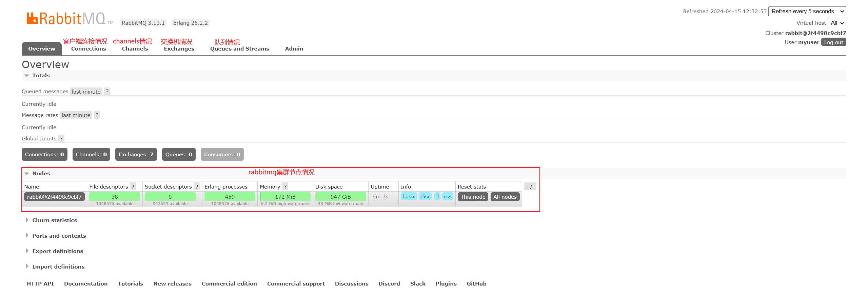This screenshot has height=295, width=868.
Task: Switch to the Exchanges tab
Action: pos(179,49)
